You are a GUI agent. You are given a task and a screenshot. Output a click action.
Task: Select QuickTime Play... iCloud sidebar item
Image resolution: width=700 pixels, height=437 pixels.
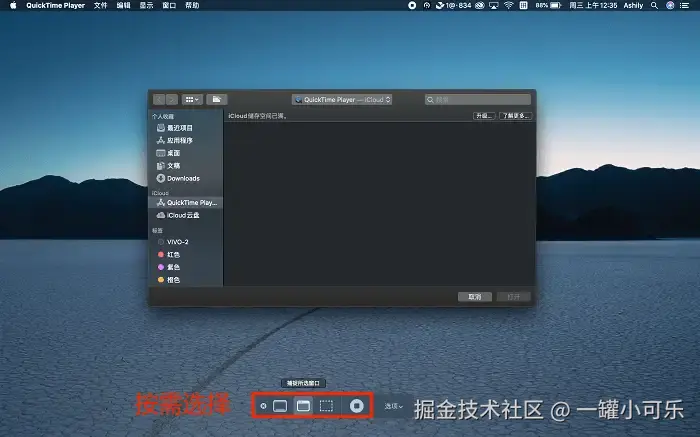(185, 203)
